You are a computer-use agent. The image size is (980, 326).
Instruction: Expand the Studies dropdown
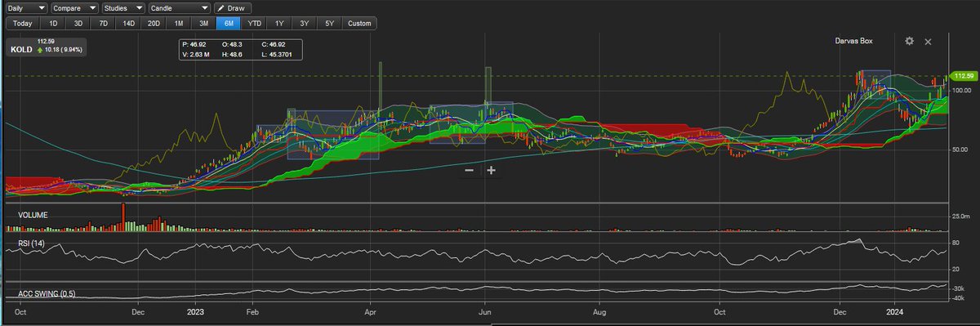click(x=123, y=7)
